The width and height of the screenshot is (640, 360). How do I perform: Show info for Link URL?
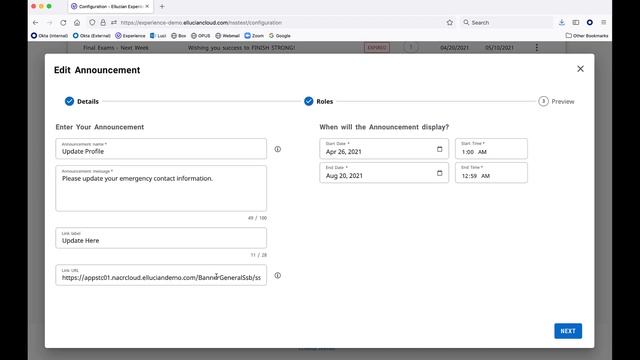pos(278,276)
